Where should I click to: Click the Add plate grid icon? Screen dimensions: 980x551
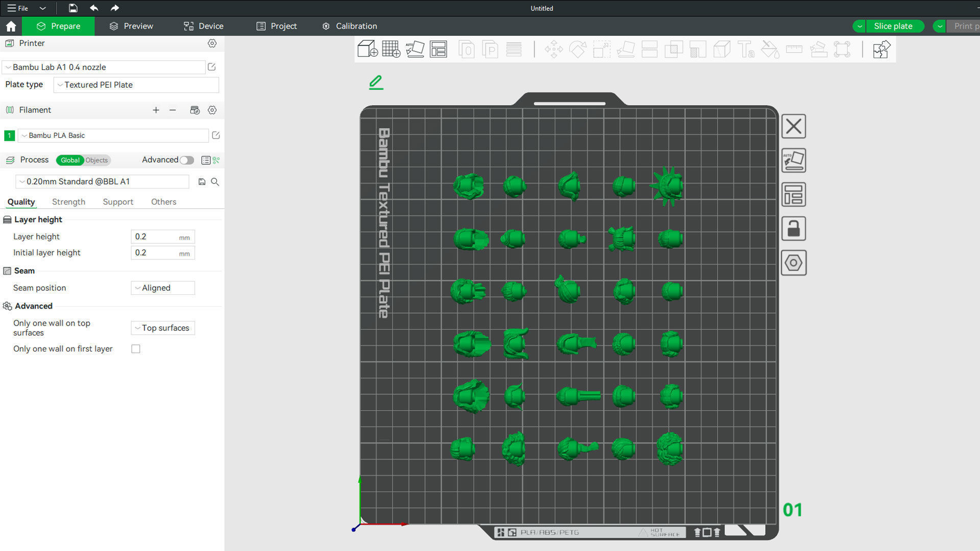tap(391, 49)
